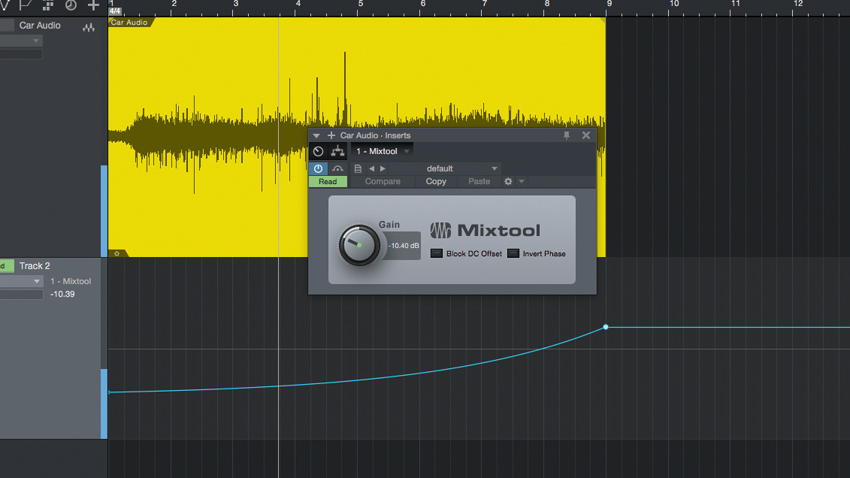The height and width of the screenshot is (478, 850).
Task: Select the next preset arrow
Action: (x=383, y=169)
